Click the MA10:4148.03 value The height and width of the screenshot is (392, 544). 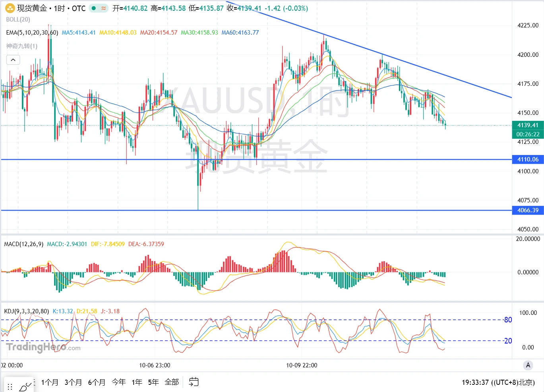(x=118, y=33)
